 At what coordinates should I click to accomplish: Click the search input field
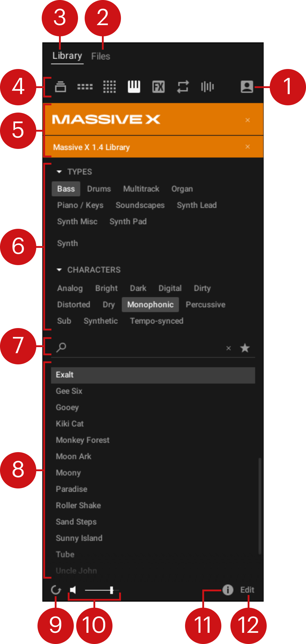point(142,348)
